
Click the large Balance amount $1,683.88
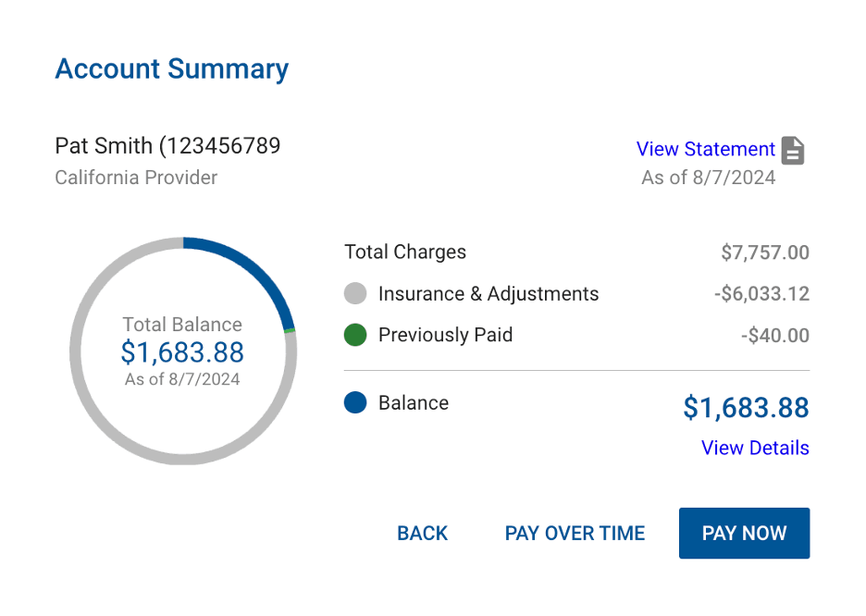(x=746, y=407)
